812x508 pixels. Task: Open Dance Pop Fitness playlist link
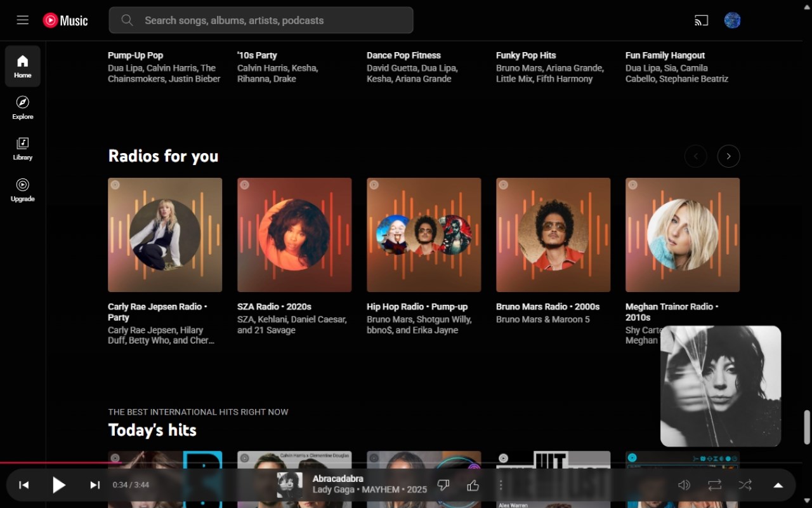click(403, 55)
